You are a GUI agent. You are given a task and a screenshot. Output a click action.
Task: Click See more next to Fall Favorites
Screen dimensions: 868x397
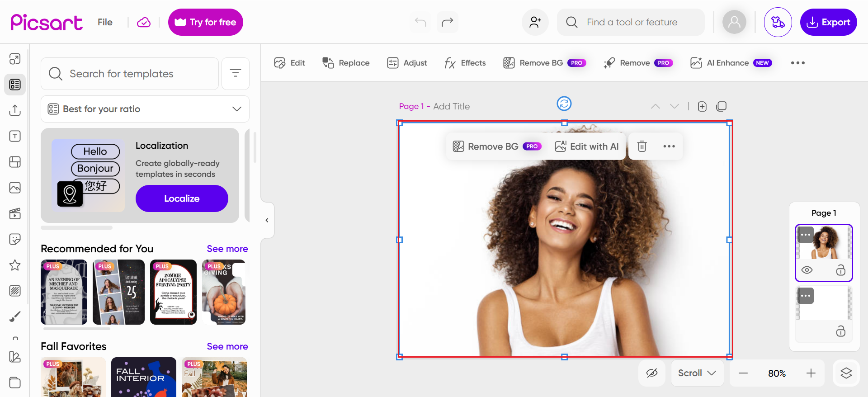[x=227, y=346]
